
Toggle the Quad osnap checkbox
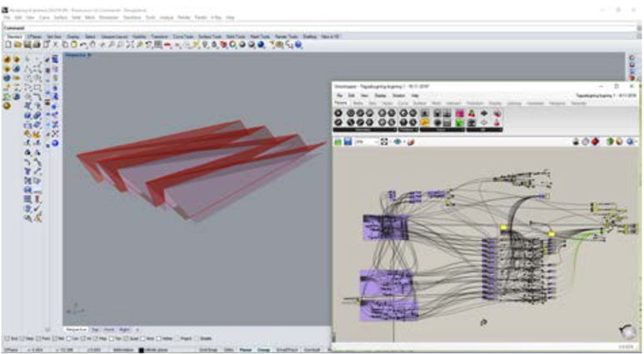(126, 339)
